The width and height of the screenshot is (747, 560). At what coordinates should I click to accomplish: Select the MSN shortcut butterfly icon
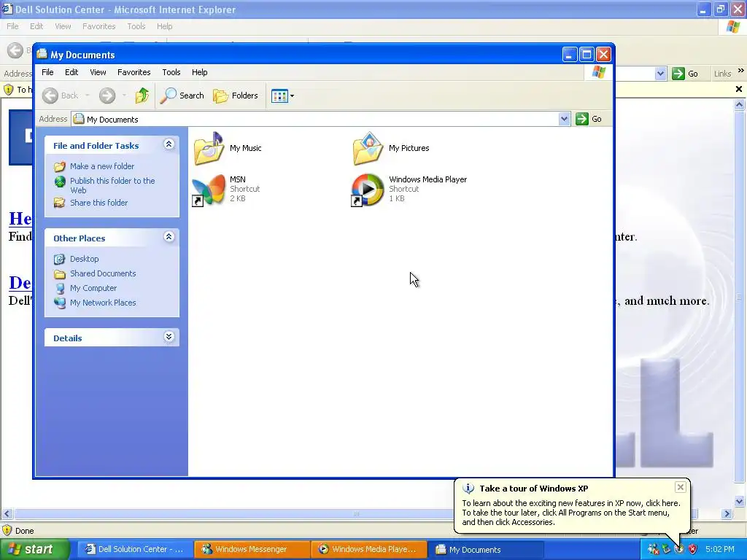pyautogui.click(x=208, y=190)
